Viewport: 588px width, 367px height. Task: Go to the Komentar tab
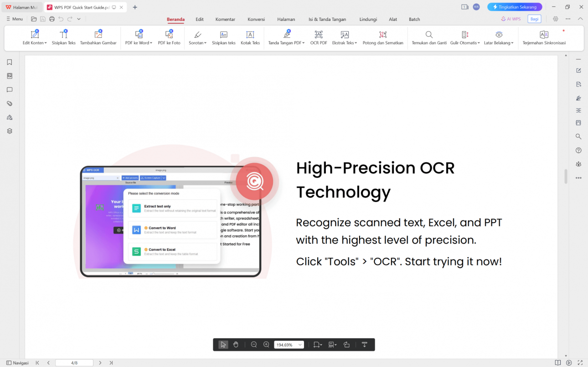point(225,19)
